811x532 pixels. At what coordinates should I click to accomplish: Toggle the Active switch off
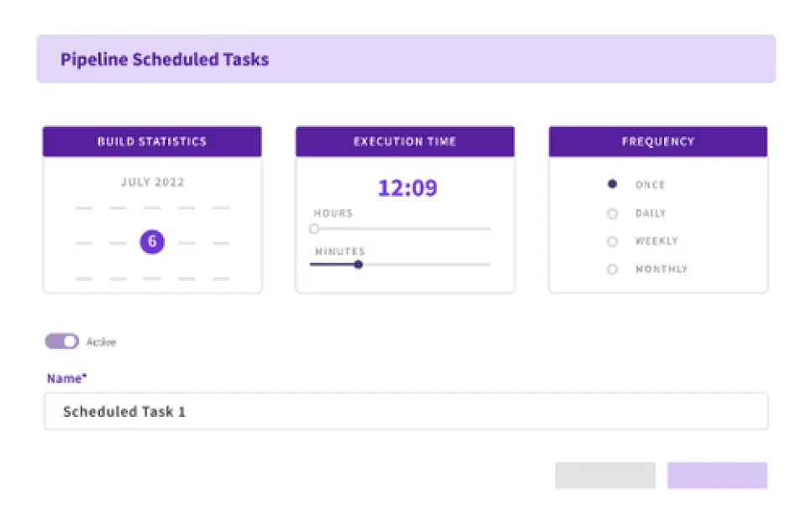(61, 341)
